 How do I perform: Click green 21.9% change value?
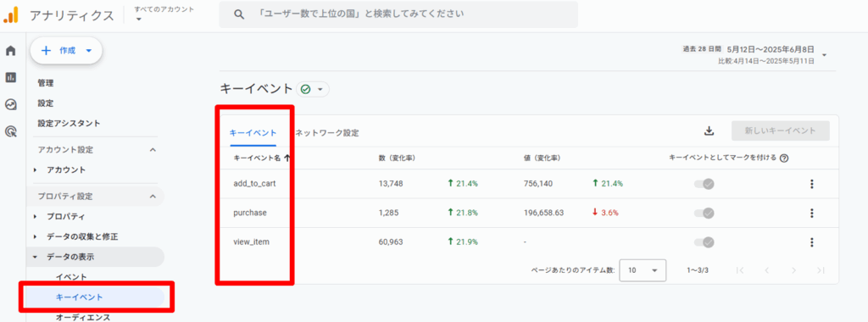pos(462,241)
